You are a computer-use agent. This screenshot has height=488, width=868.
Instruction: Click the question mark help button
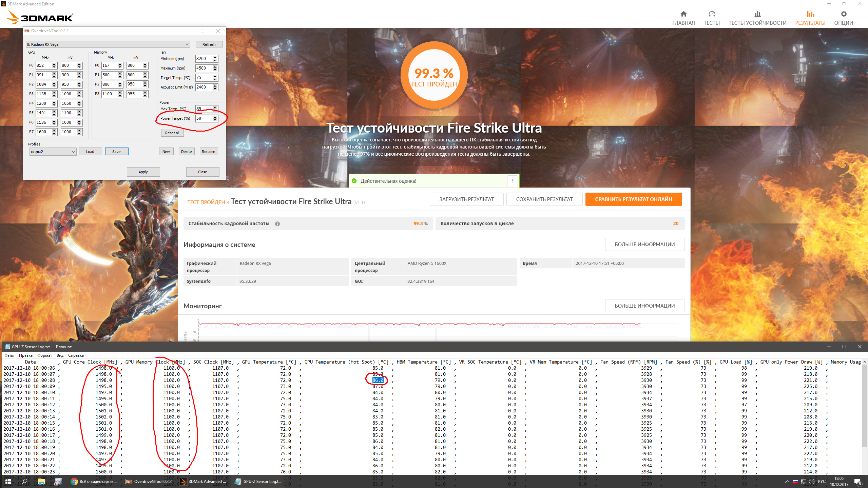512,181
